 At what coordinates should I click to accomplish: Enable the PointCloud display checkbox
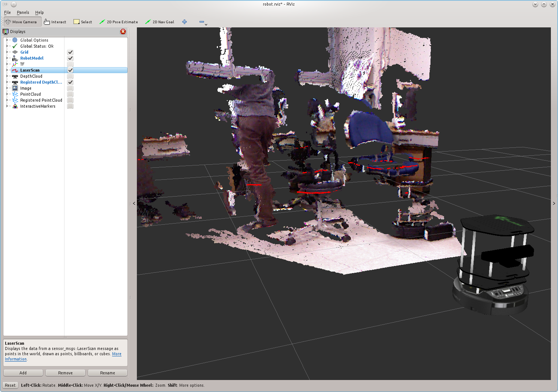[70, 94]
